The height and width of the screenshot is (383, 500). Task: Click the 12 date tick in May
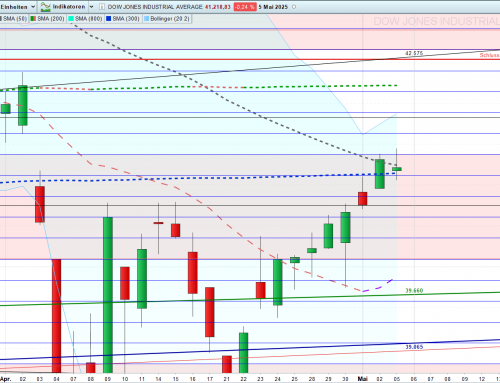pos(482,379)
